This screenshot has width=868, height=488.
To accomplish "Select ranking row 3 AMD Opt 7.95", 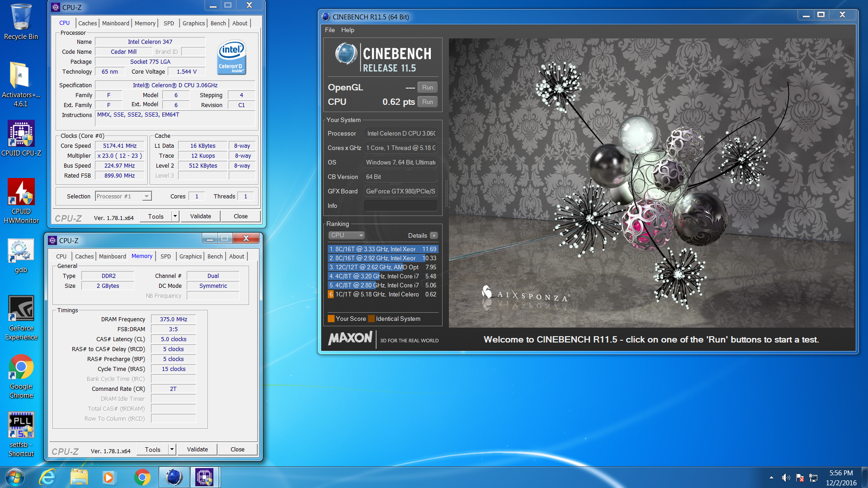I will coord(383,267).
